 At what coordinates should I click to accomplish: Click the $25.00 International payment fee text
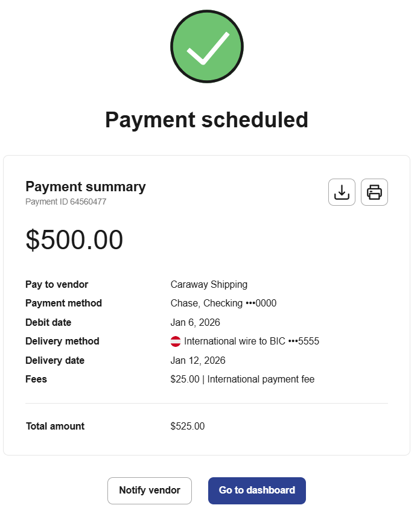point(243,379)
